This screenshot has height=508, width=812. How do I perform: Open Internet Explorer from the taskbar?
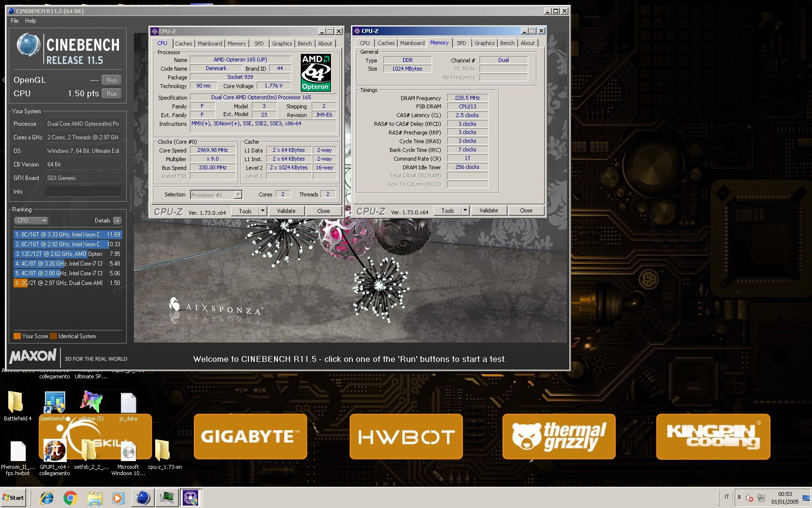[47, 498]
